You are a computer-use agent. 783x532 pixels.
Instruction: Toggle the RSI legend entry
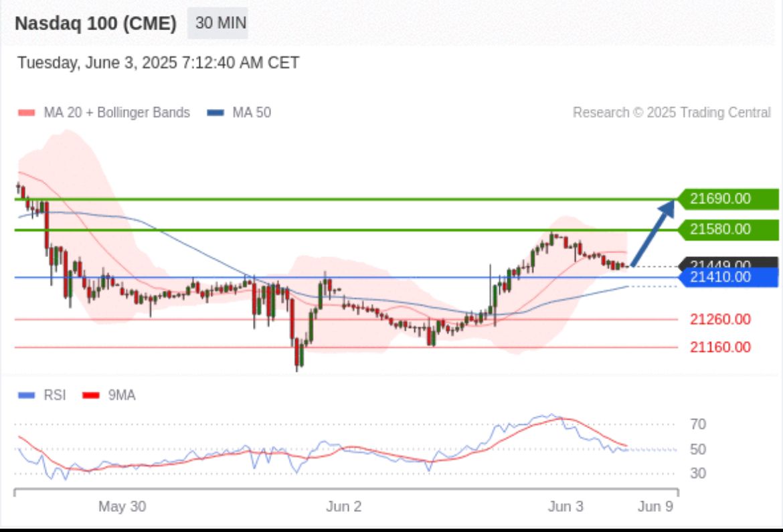[x=43, y=395]
